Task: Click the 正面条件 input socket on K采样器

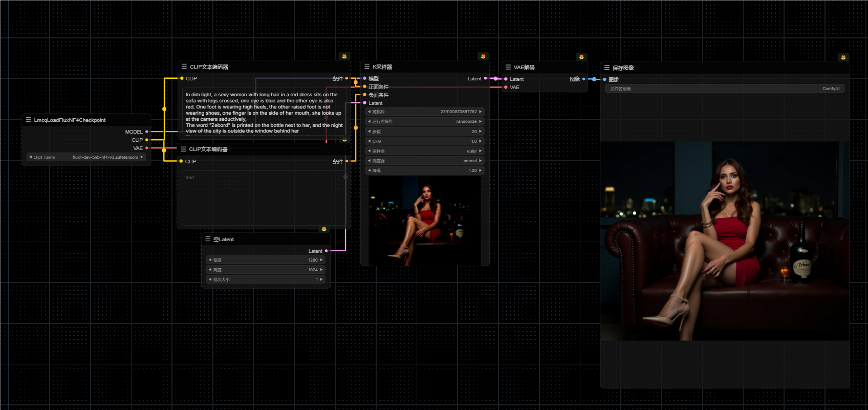Action: 364,87
